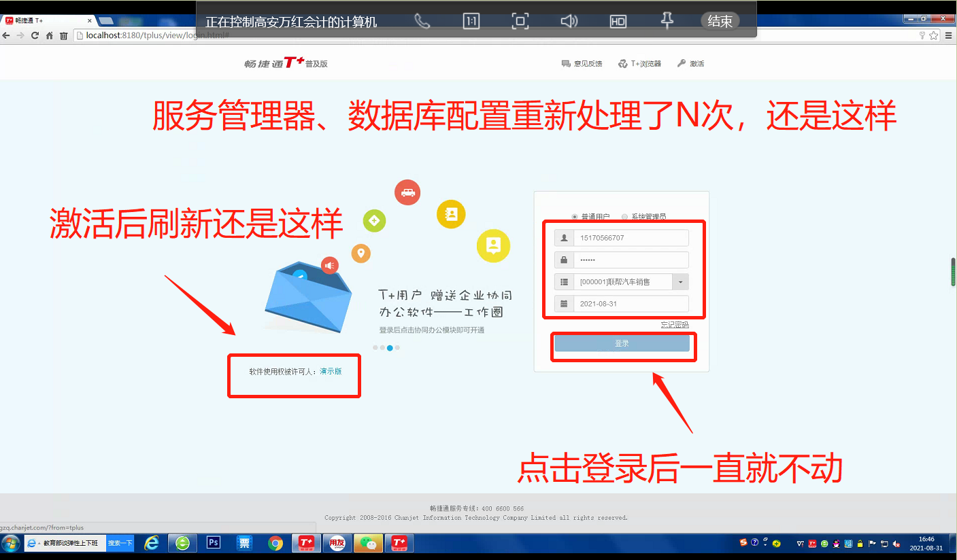
Task: Click the tray volume muted icon
Action: click(896, 544)
